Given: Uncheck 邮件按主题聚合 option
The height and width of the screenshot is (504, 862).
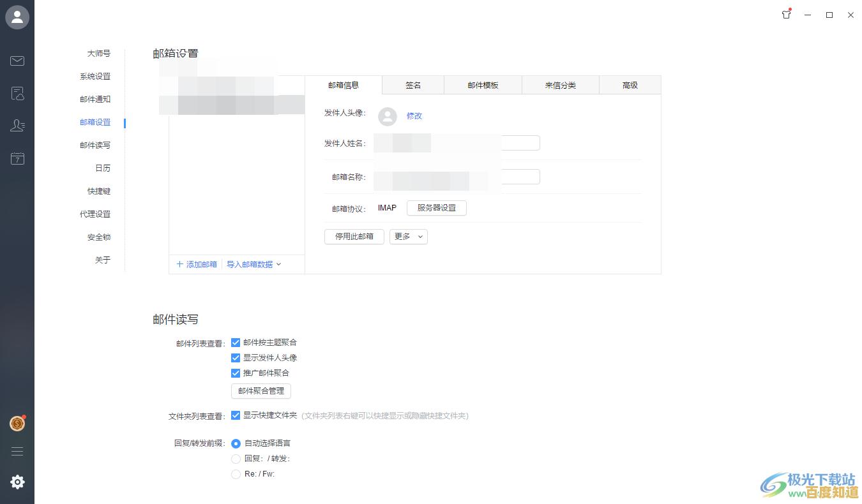Looking at the screenshot, I should [236, 342].
